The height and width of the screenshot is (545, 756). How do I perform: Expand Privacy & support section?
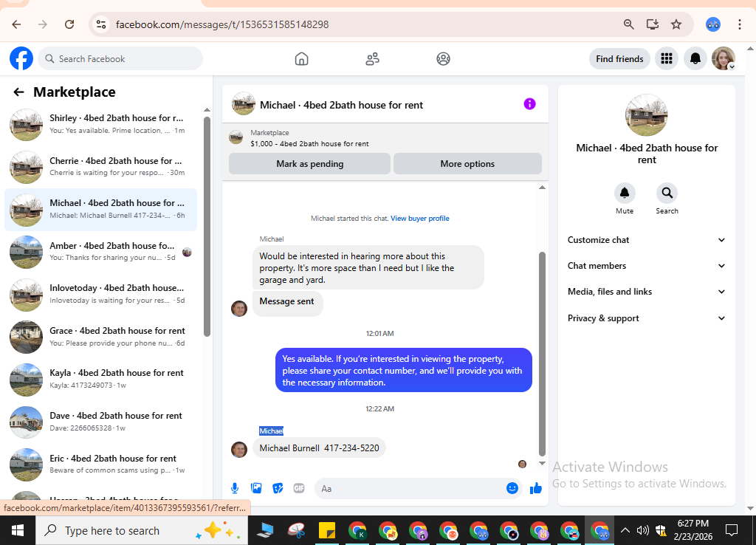(x=646, y=318)
